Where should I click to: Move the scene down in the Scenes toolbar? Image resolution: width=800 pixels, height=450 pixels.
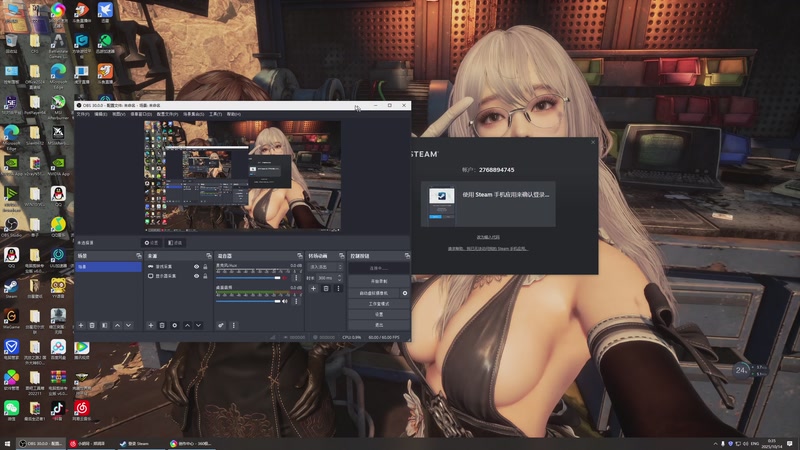129,325
